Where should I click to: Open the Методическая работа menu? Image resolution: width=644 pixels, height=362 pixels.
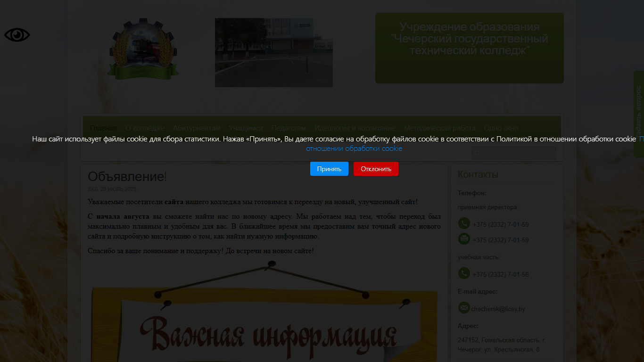pos(440,128)
